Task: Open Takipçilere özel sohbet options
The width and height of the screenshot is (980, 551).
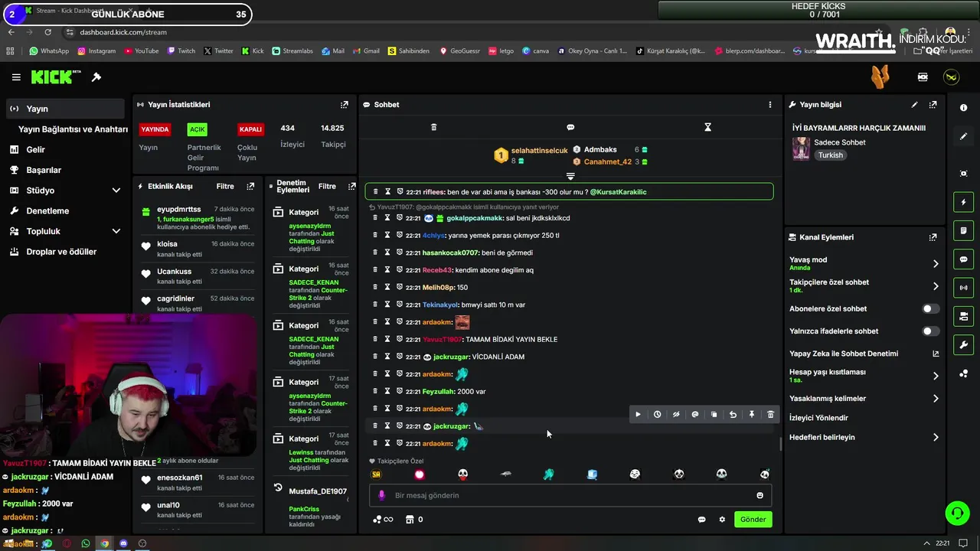Action: 864,286
